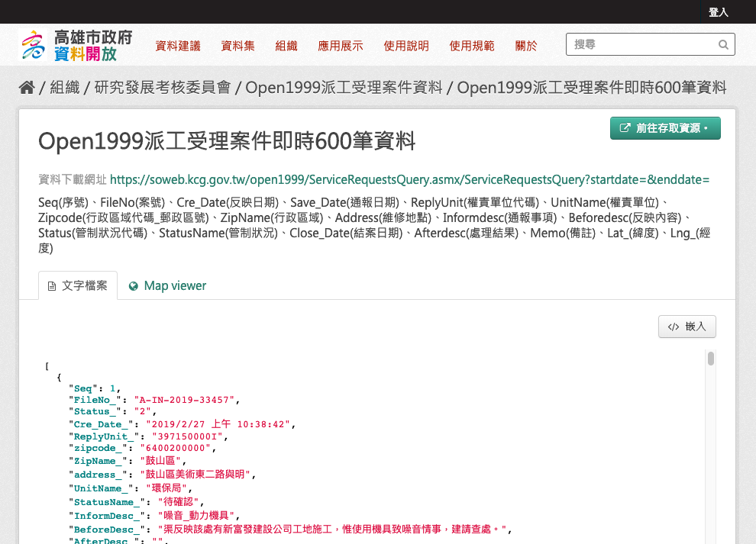Click the globe icon on Map viewer tab
This screenshot has width=756, height=544.
point(134,286)
